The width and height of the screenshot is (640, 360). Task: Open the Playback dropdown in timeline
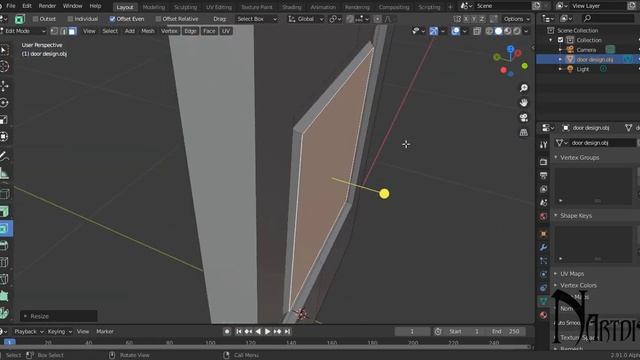[x=28, y=331]
